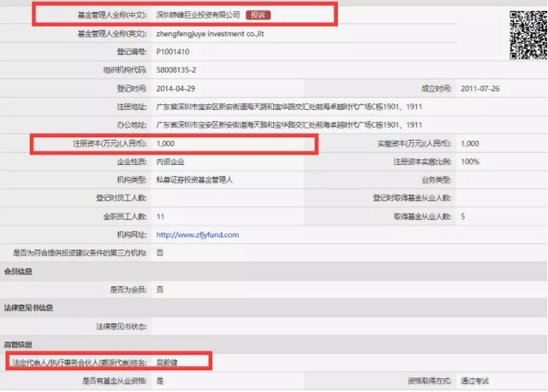Screen dimensions: 548x392
Task: Click the 会员信息 section header
Action: 19,271
